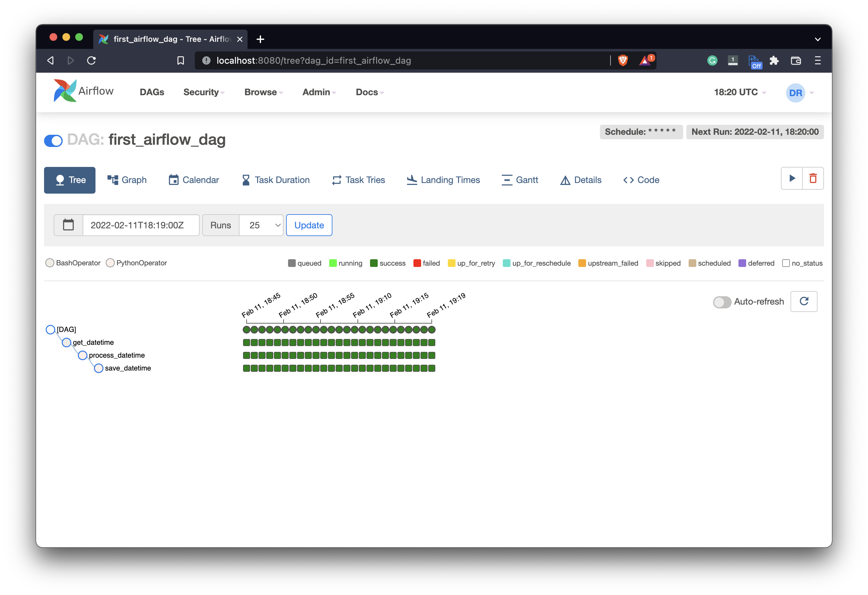Bookmark this page icon in toolbar

click(180, 60)
